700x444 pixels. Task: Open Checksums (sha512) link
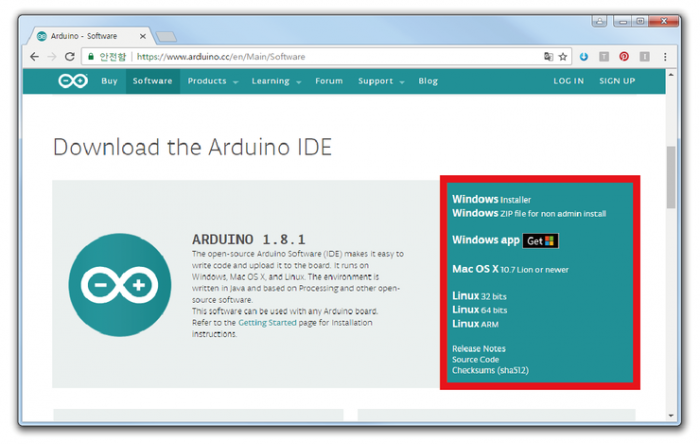pos(490,370)
